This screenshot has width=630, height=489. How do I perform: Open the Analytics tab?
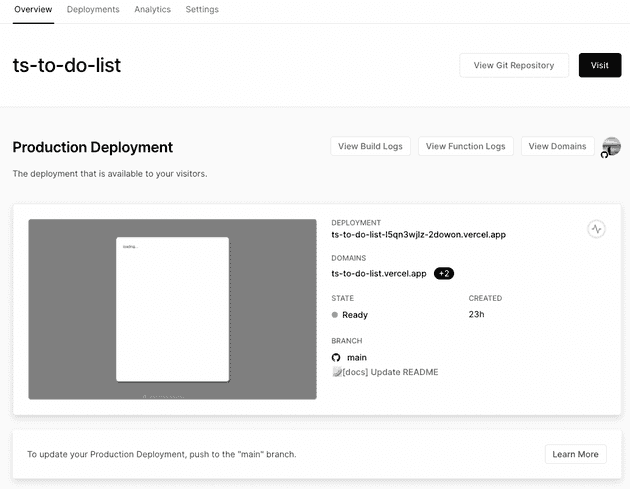pos(152,10)
